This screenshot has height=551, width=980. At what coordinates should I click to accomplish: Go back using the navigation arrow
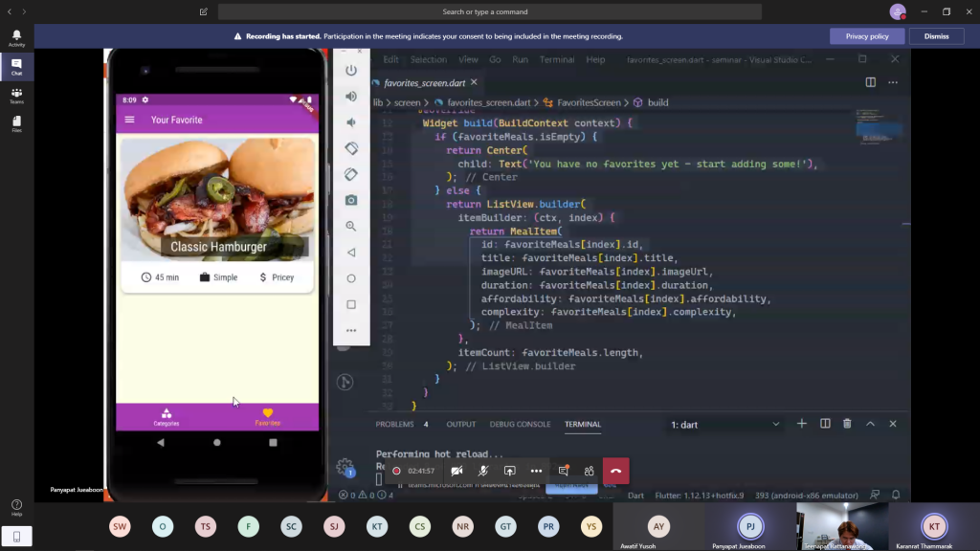coord(9,11)
